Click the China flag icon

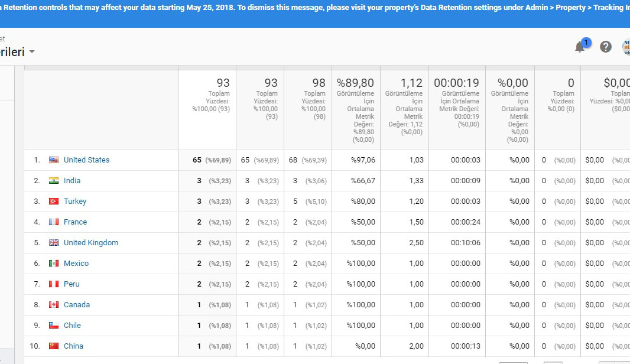[x=54, y=346]
